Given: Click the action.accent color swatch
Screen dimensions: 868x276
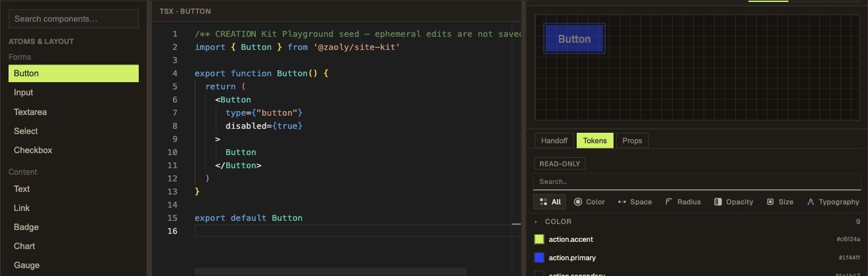Looking at the screenshot, I should (539, 239).
